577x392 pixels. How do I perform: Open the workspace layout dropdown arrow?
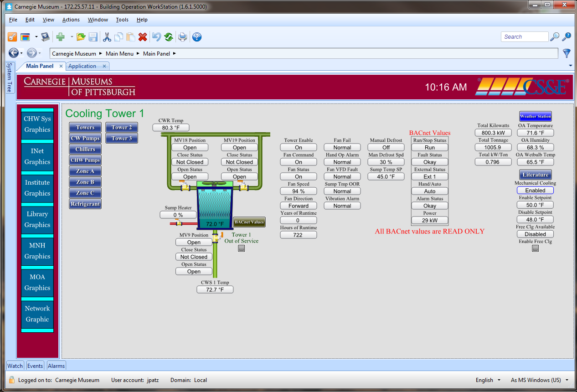tap(36, 37)
